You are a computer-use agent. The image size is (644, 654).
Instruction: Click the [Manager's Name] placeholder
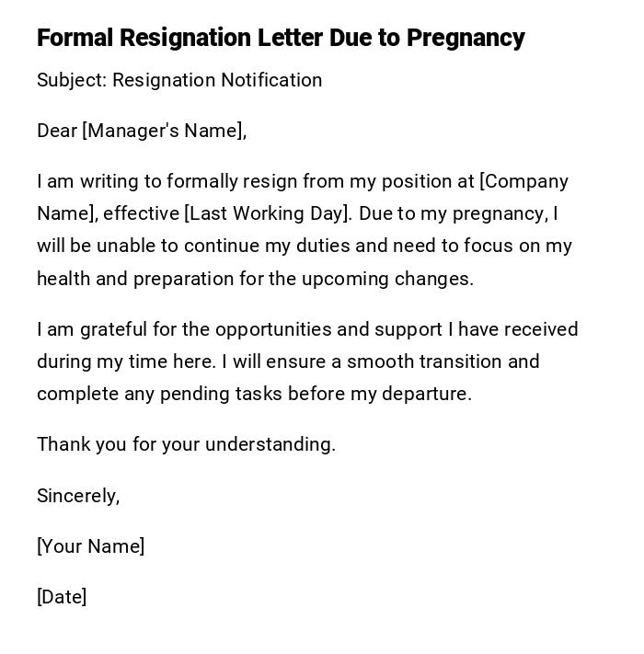click(165, 131)
